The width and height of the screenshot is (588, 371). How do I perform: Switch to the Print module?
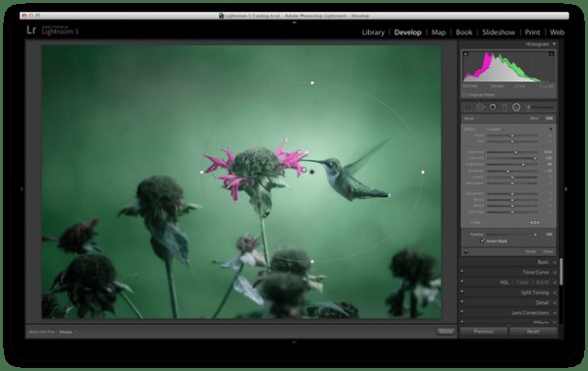coord(532,32)
